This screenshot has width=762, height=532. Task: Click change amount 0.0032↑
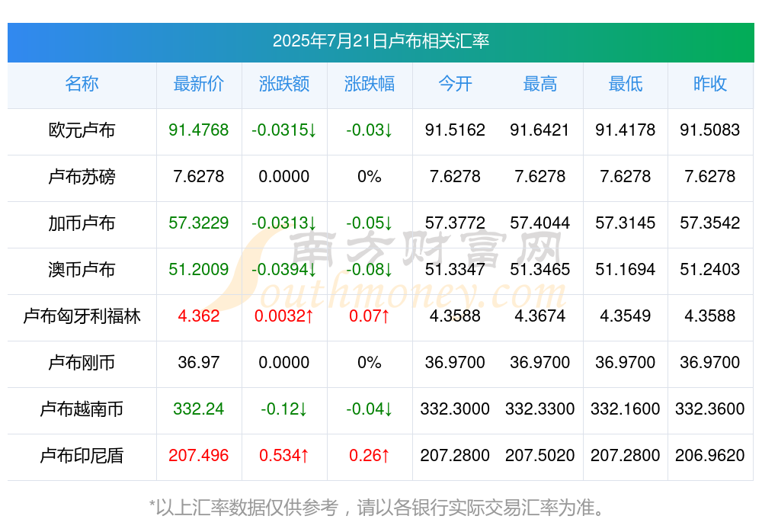coord(283,316)
